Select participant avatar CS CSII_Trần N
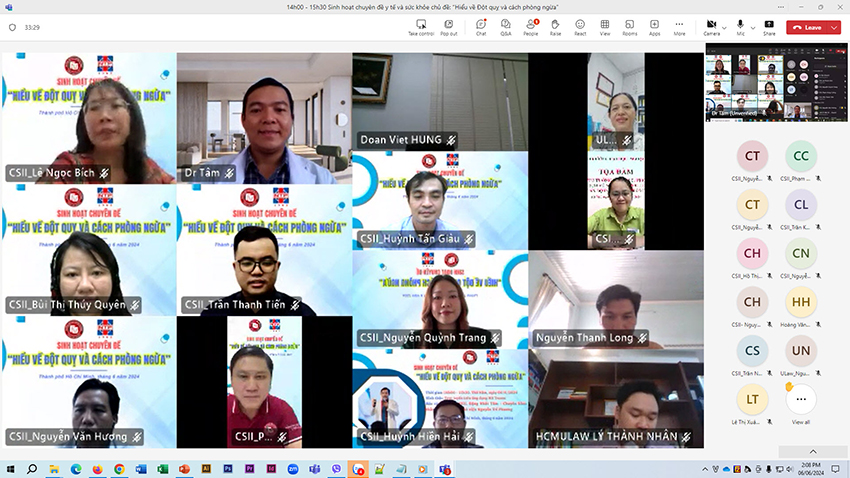850x478 pixels. click(752, 351)
